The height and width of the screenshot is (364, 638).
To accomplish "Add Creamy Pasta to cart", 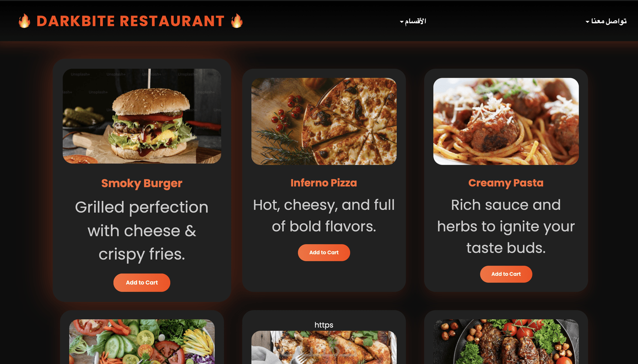I will 506,274.
